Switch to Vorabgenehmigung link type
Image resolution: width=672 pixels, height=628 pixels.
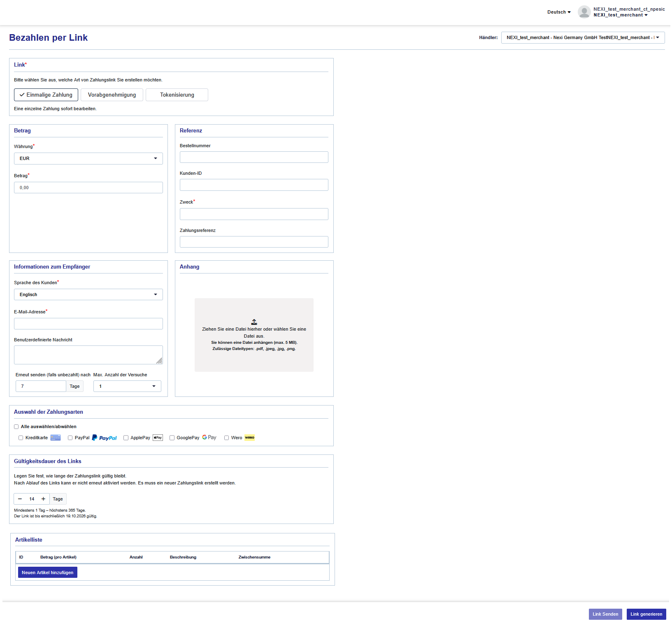click(x=112, y=95)
